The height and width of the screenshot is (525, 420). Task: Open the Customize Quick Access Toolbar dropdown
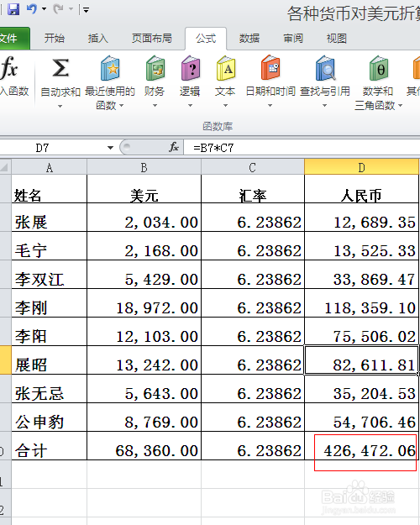(86, 10)
